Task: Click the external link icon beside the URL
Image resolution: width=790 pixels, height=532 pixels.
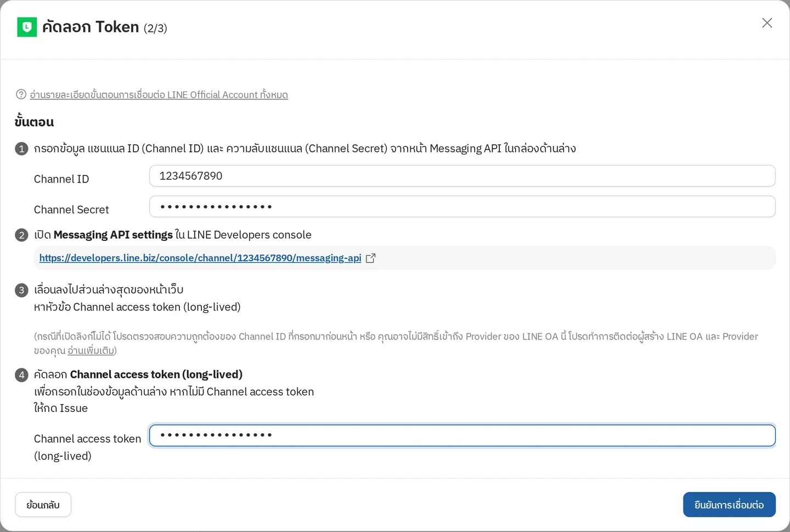Action: pos(370,258)
